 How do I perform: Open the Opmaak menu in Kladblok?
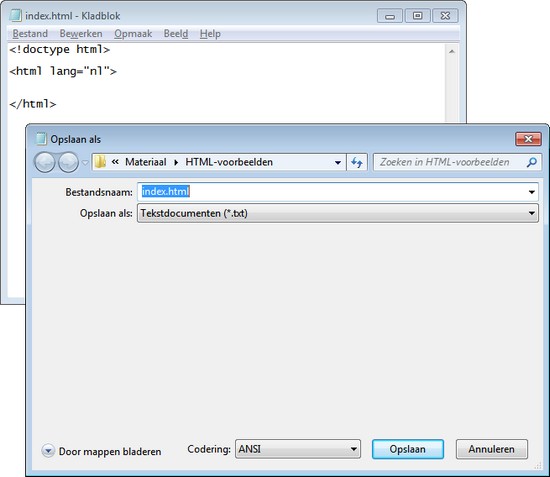point(133,34)
